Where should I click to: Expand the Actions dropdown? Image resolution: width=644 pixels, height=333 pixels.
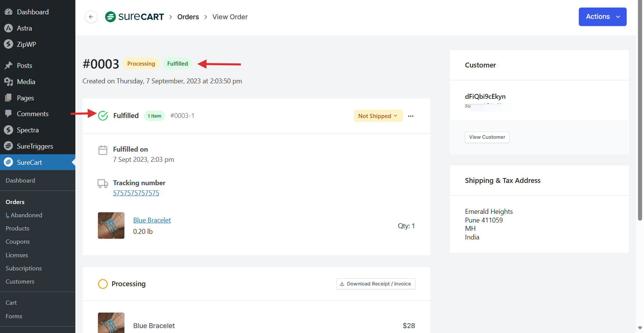(x=602, y=17)
